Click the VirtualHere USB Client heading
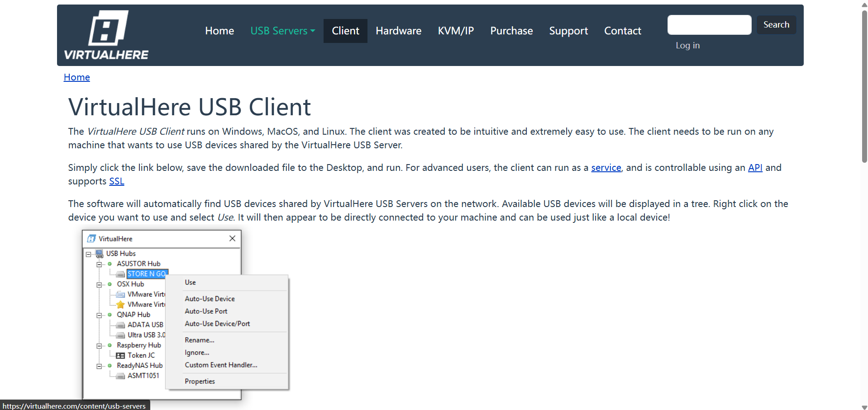868x410 pixels. (x=190, y=107)
